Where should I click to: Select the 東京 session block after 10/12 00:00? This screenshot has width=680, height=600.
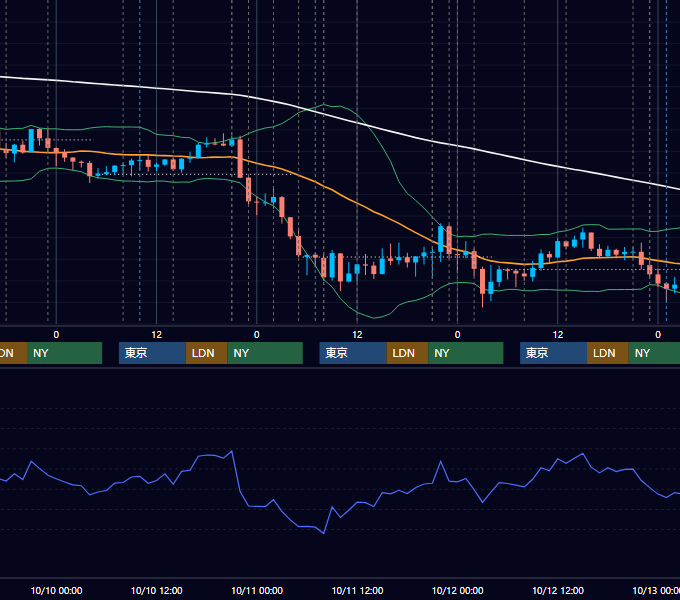(553, 353)
